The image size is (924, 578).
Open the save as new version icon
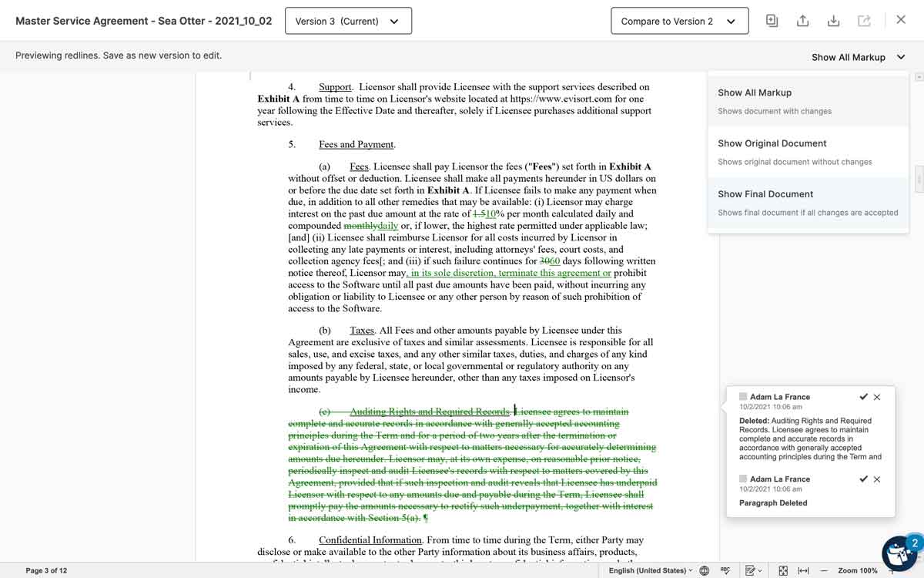(x=772, y=21)
